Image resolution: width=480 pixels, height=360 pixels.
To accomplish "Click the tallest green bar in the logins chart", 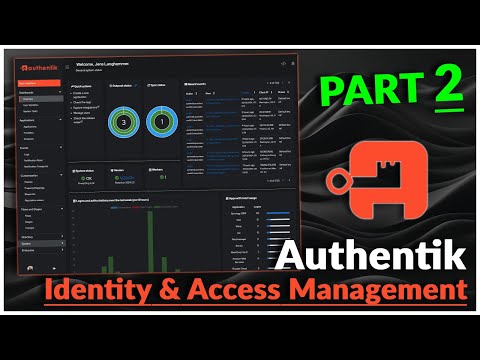I will click(150, 242).
